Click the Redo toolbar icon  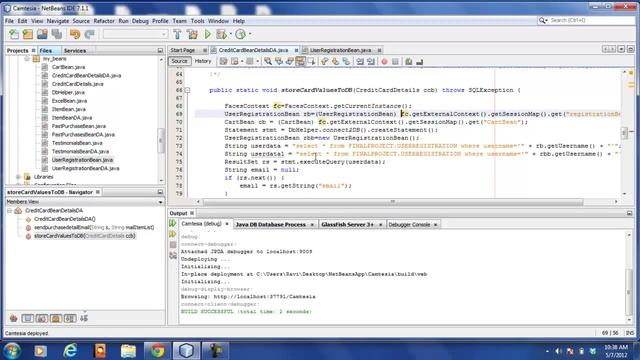(89, 35)
